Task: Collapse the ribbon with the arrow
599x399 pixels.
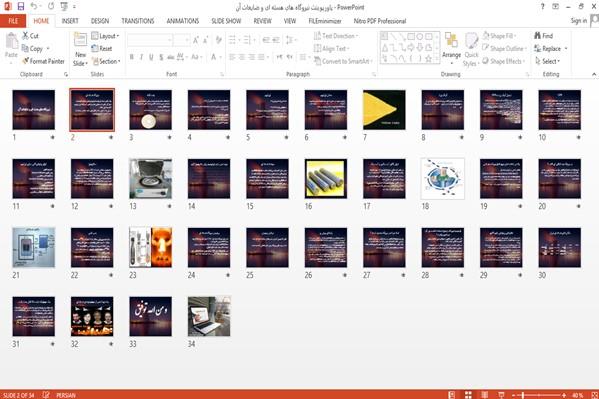Action: pyautogui.click(x=594, y=74)
